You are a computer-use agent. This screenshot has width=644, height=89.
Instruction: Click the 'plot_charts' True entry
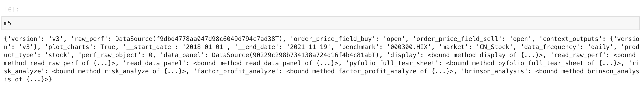(x=80, y=47)
